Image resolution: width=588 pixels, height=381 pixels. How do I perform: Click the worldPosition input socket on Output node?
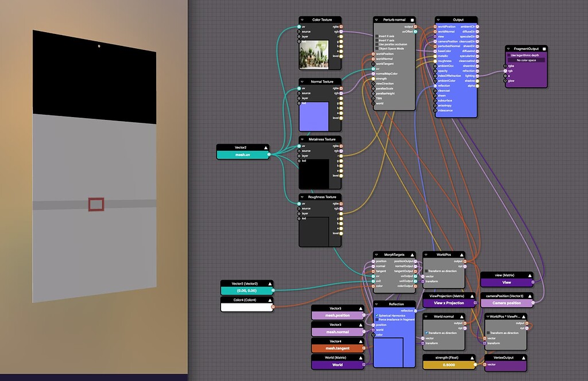coord(435,27)
